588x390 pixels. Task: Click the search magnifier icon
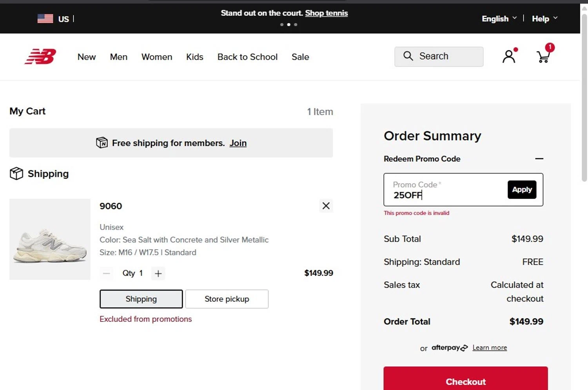[408, 56]
